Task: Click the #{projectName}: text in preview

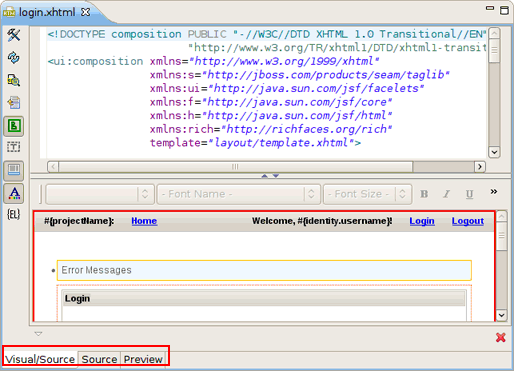Action: click(x=79, y=221)
